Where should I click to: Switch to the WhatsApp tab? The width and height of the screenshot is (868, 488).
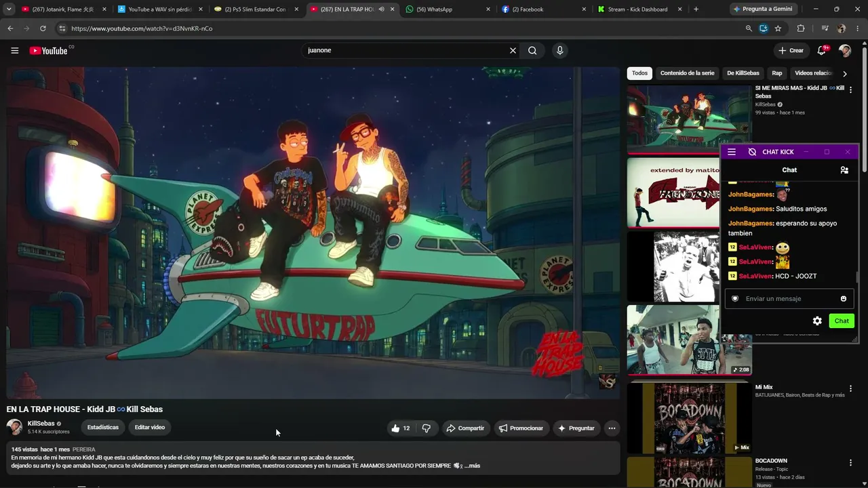tap(448, 9)
